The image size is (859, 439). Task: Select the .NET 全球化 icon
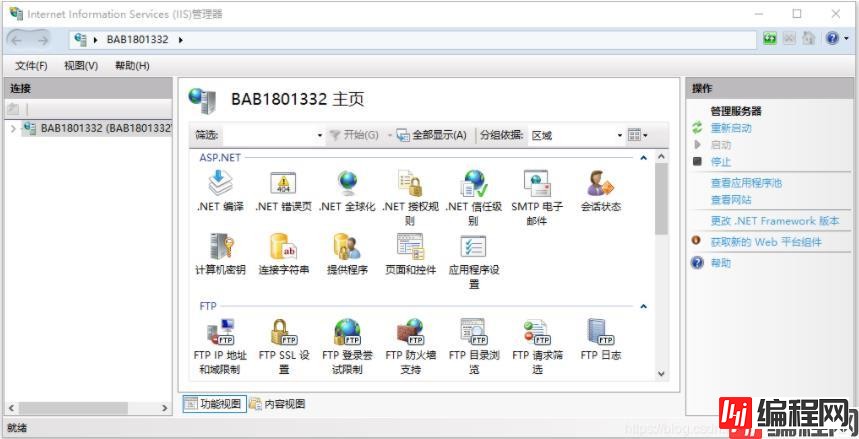pos(347,185)
